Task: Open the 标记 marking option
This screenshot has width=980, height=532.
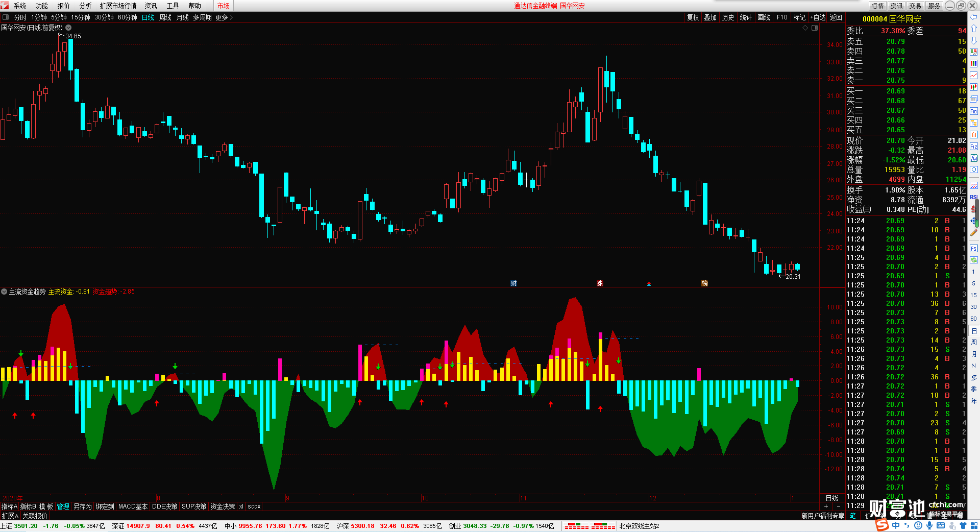Action: (x=800, y=17)
